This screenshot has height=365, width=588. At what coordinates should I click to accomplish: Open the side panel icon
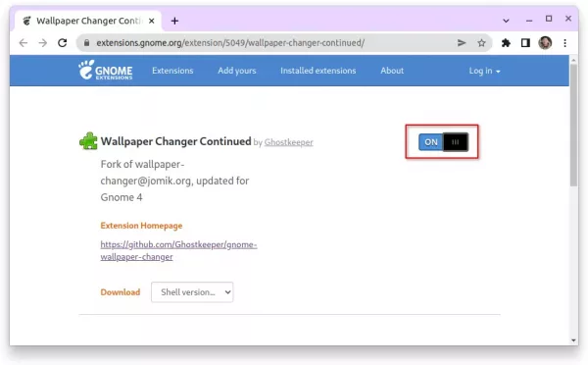(x=525, y=43)
